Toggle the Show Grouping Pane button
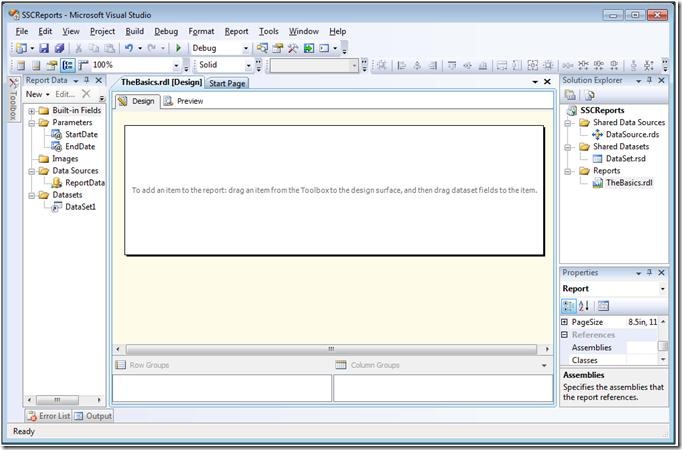682x450 pixels. tap(68, 65)
